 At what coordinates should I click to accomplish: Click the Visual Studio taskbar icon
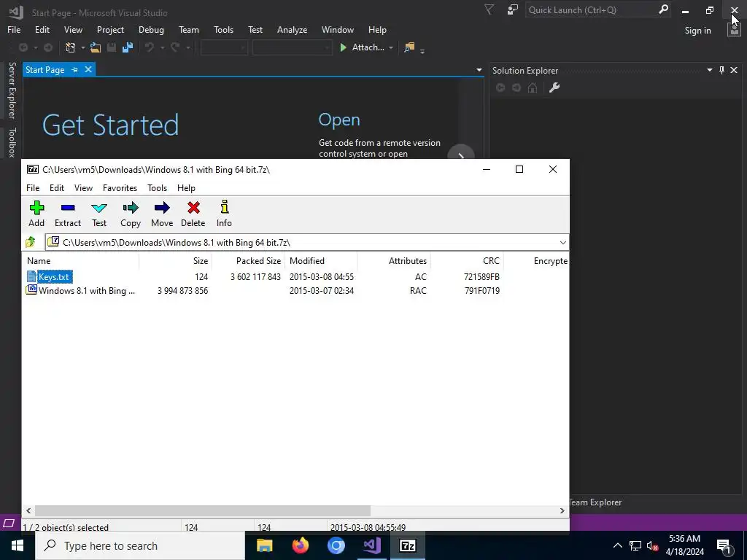[371, 545]
